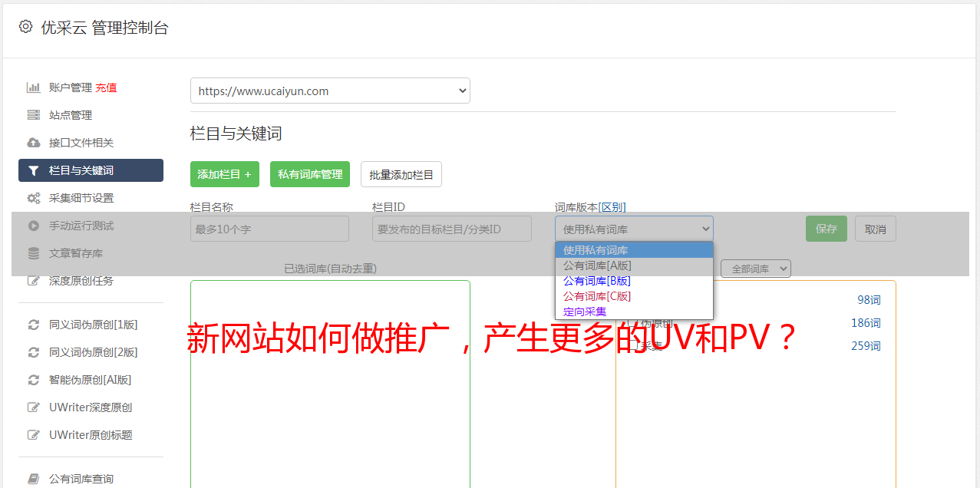Click the refresh icon for 智能伪原创[AI版]
The height and width of the screenshot is (488, 980).
(33, 380)
